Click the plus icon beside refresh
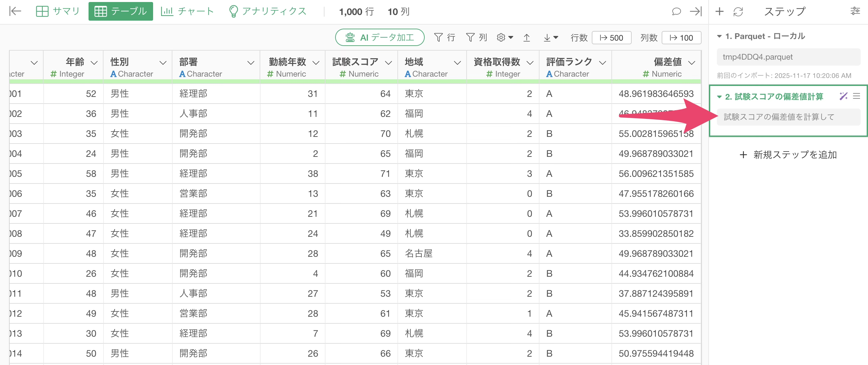The width and height of the screenshot is (868, 365). 720,11
